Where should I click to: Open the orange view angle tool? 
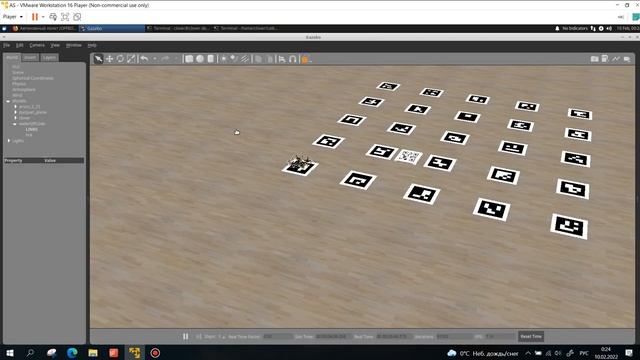[305, 59]
